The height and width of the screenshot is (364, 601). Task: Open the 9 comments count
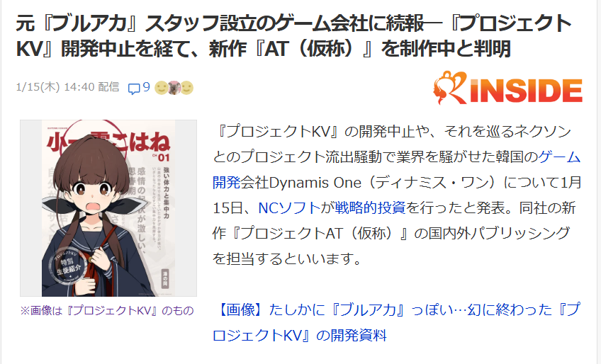(x=147, y=87)
